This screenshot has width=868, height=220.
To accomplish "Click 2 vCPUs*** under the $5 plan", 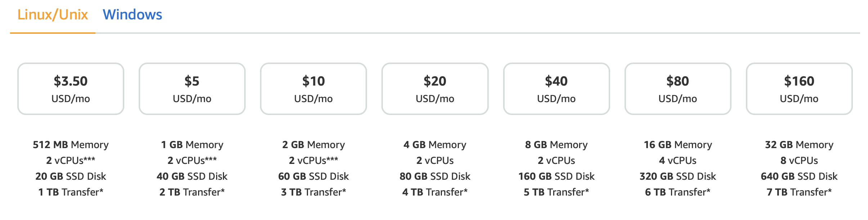I will (192, 161).
